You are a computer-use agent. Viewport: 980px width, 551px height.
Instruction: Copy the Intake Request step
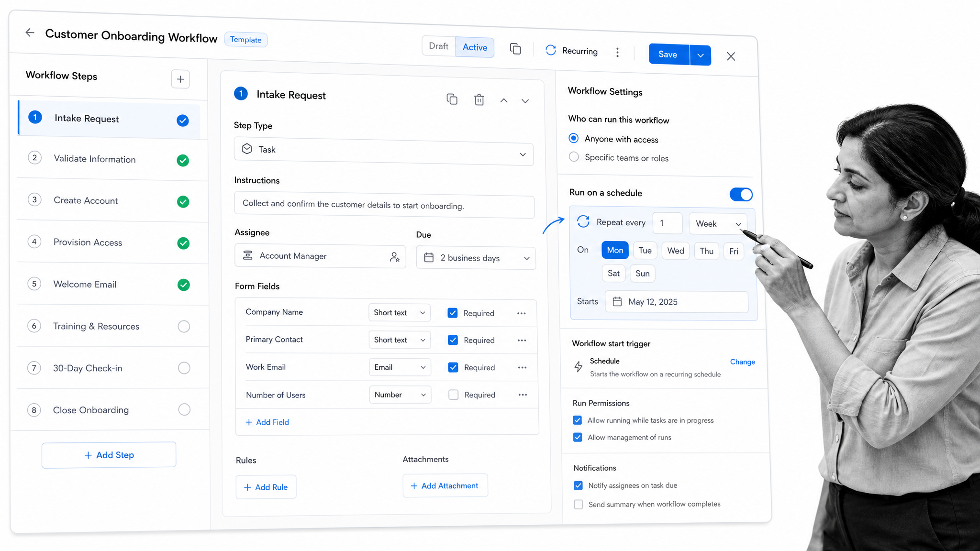click(452, 99)
